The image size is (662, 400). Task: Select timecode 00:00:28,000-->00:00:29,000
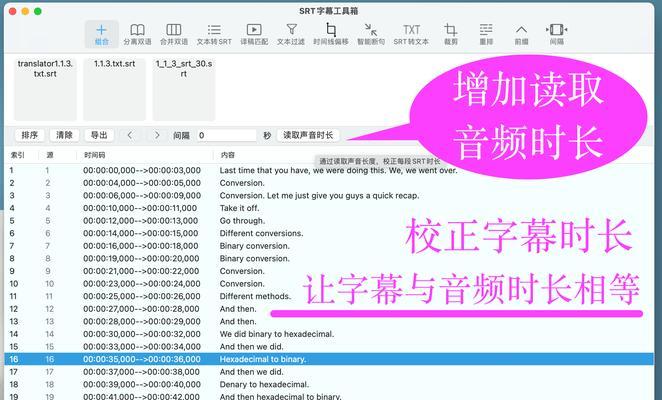[141, 321]
